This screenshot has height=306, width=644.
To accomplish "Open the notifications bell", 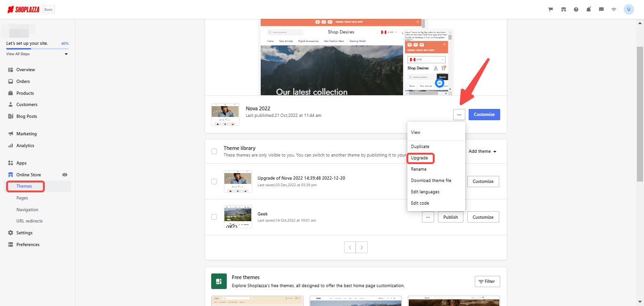I will point(589,9).
